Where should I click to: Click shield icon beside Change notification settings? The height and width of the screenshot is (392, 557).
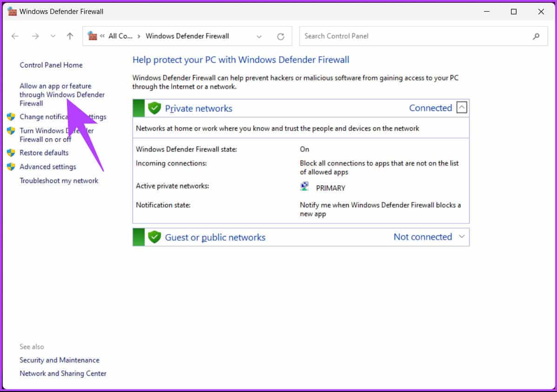tap(11, 117)
